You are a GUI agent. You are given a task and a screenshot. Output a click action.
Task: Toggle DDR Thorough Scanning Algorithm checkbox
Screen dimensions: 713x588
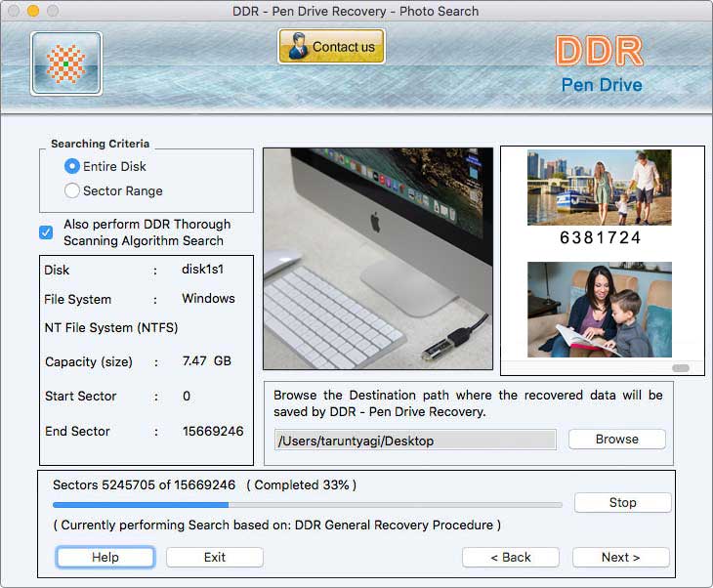(46, 232)
